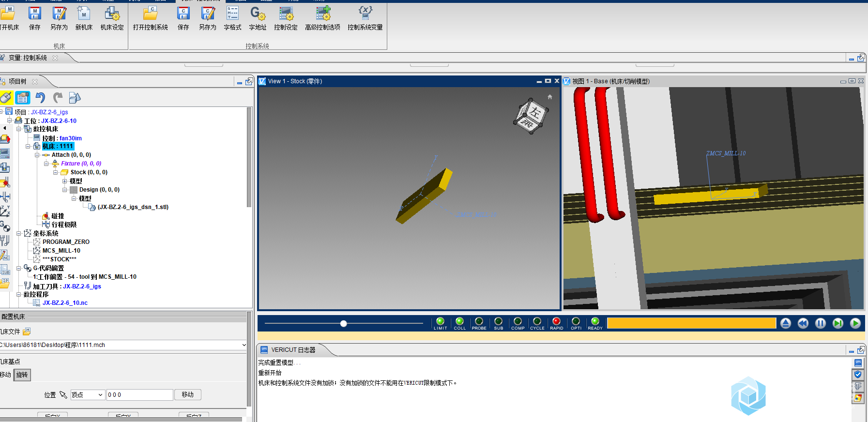The height and width of the screenshot is (422, 868).
Task: Collapse the 机床 : 1111 tree node
Action: click(x=28, y=146)
